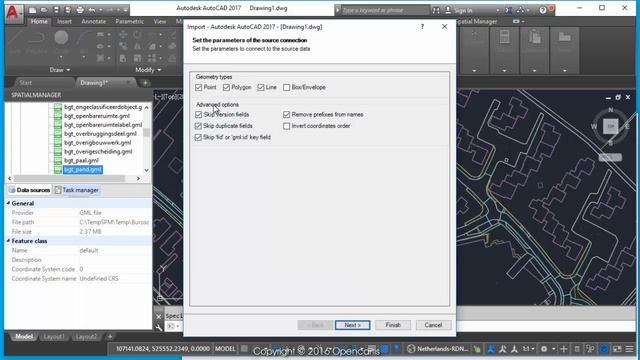Image resolution: width=640 pixels, height=360 pixels.
Task: Select bgt_paal.gml in the data sources tree
Action: [81, 160]
